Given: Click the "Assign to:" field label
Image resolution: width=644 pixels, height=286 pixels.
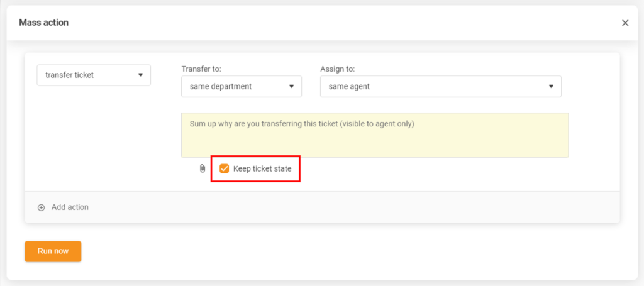Looking at the screenshot, I should 338,69.
